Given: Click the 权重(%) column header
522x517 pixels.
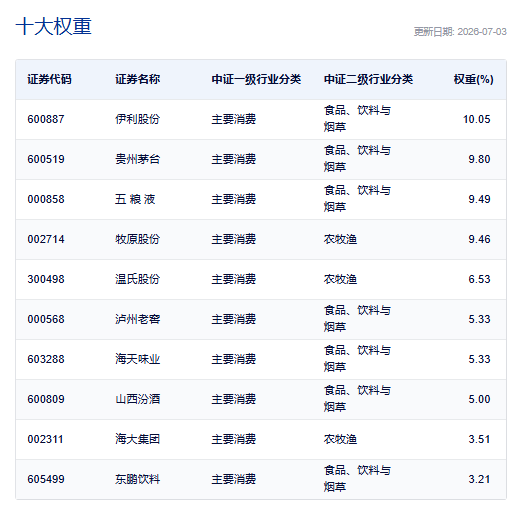Looking at the screenshot, I should click(473, 79).
